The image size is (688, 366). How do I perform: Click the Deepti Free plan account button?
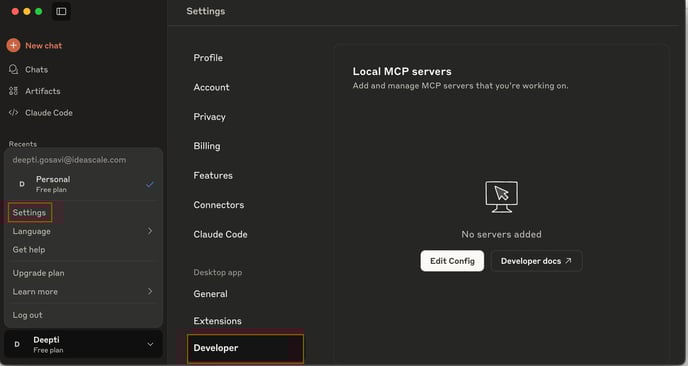83,344
